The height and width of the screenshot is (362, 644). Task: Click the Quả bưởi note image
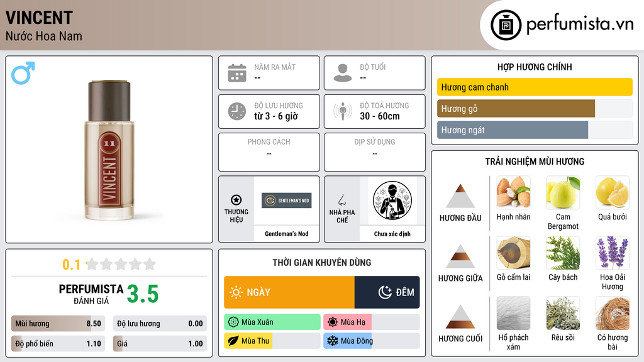613,192
